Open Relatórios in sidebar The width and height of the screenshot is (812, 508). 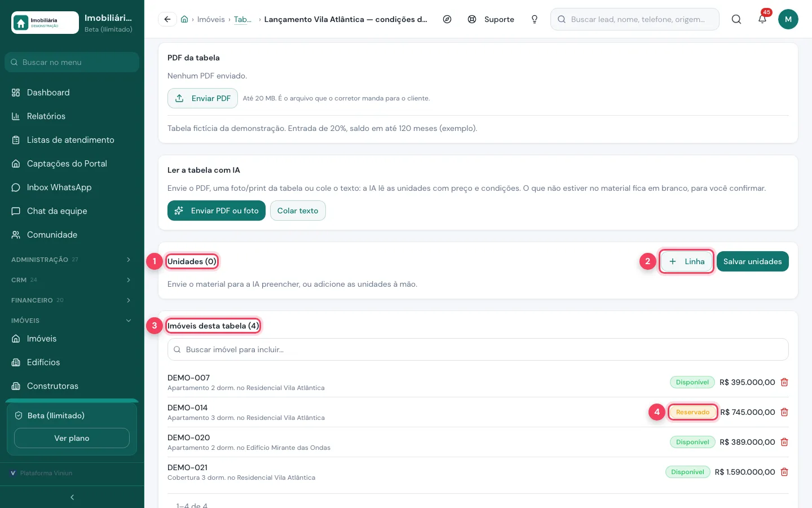click(x=72, y=116)
